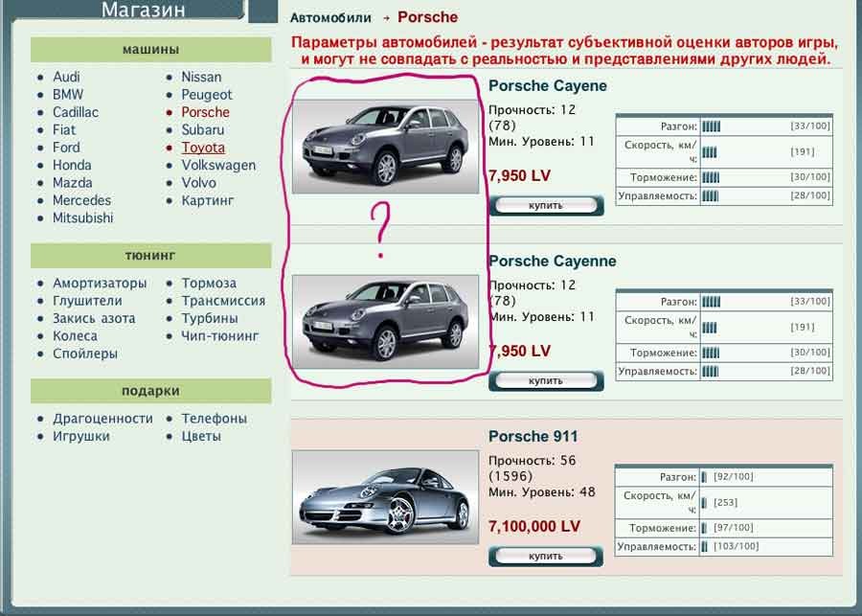This screenshot has height=616, width=862.
Task: Go to the Subaru cars page
Action: click(x=203, y=129)
